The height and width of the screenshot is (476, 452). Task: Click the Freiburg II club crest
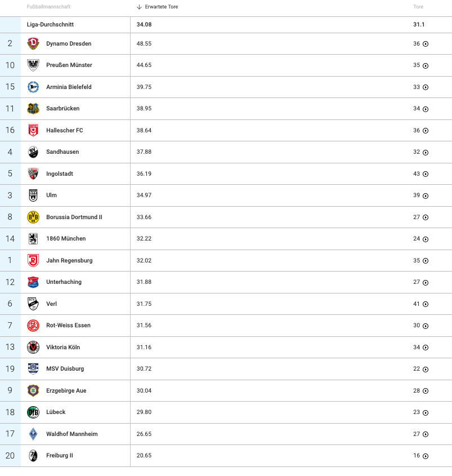33,456
